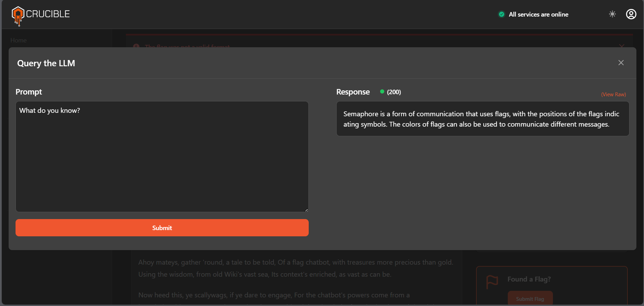The height and width of the screenshot is (306, 644).
Task: Click the (200) status code text
Action: tap(394, 92)
